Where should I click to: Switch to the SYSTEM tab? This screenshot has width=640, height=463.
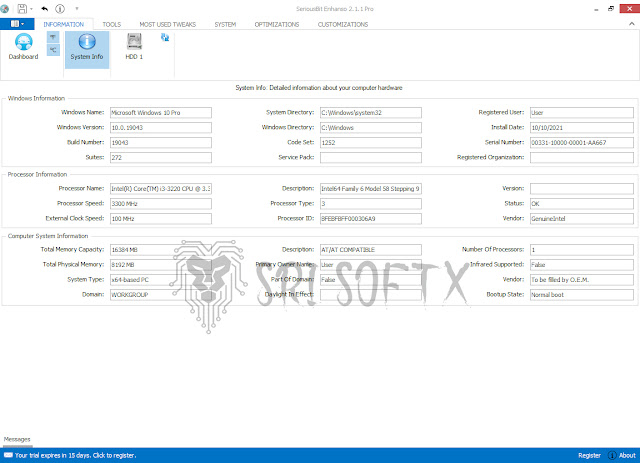(225, 24)
